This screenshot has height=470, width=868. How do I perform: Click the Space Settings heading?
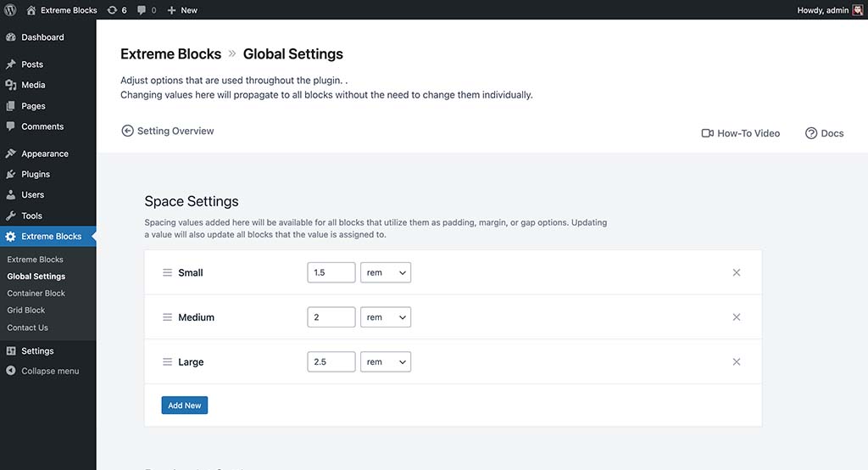coord(192,201)
